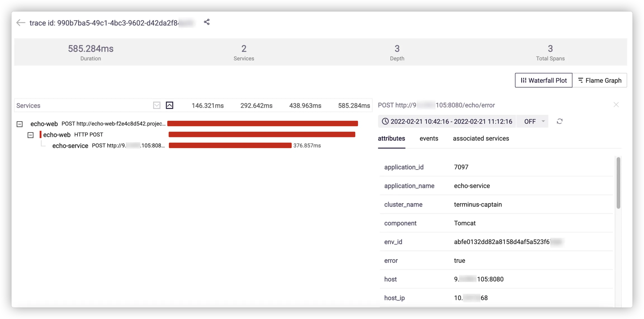
Task: Click the clock icon in time range
Action: pos(385,121)
